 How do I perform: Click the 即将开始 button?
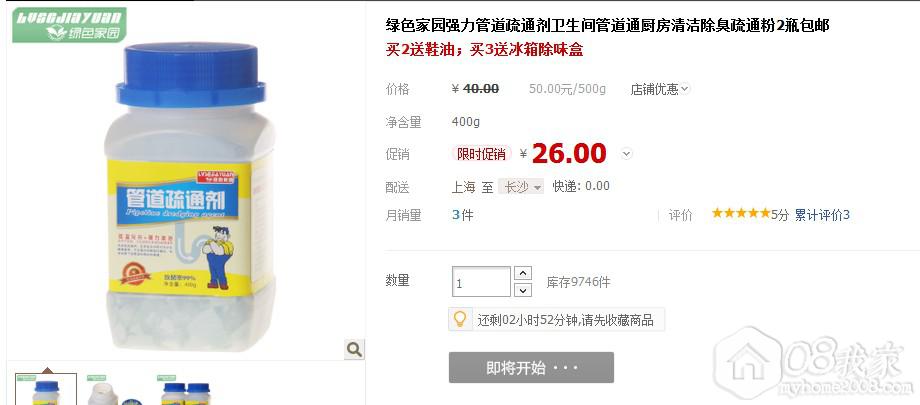click(x=531, y=368)
